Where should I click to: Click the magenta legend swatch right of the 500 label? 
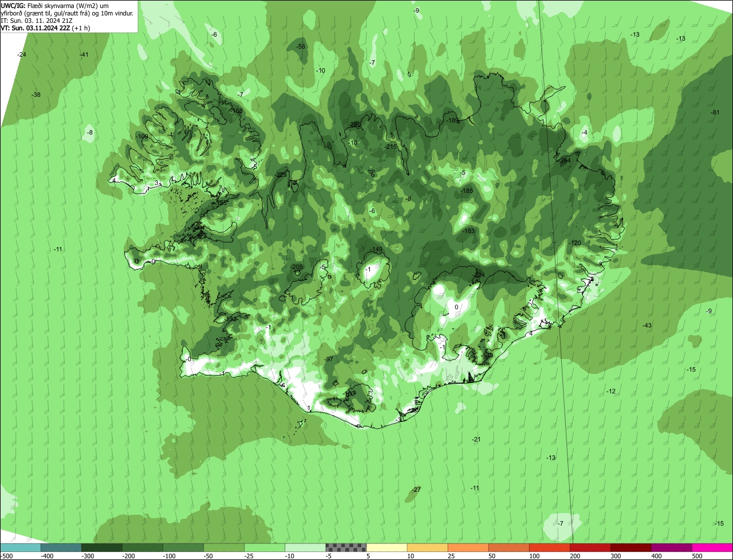tap(712, 547)
